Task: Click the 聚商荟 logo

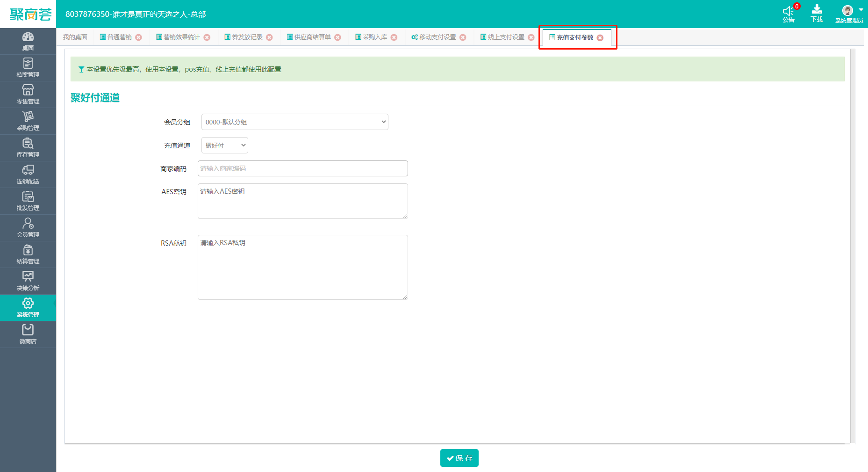Action: (30, 15)
